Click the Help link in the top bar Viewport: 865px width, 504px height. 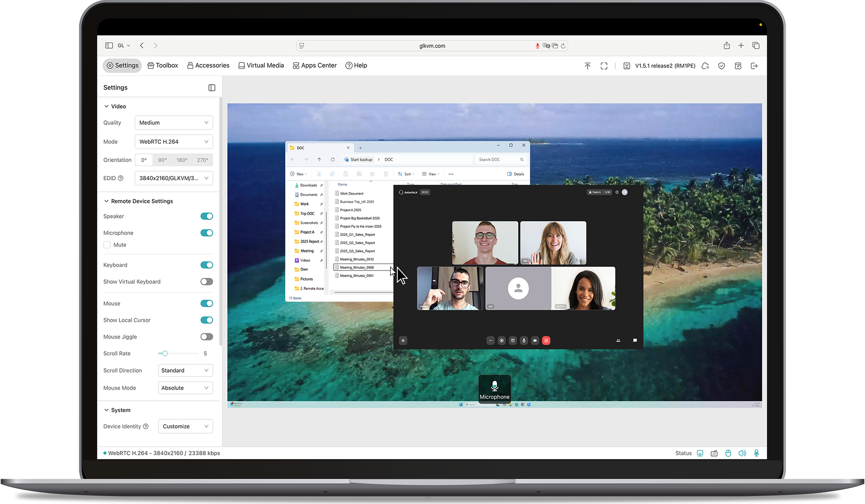[x=356, y=65]
